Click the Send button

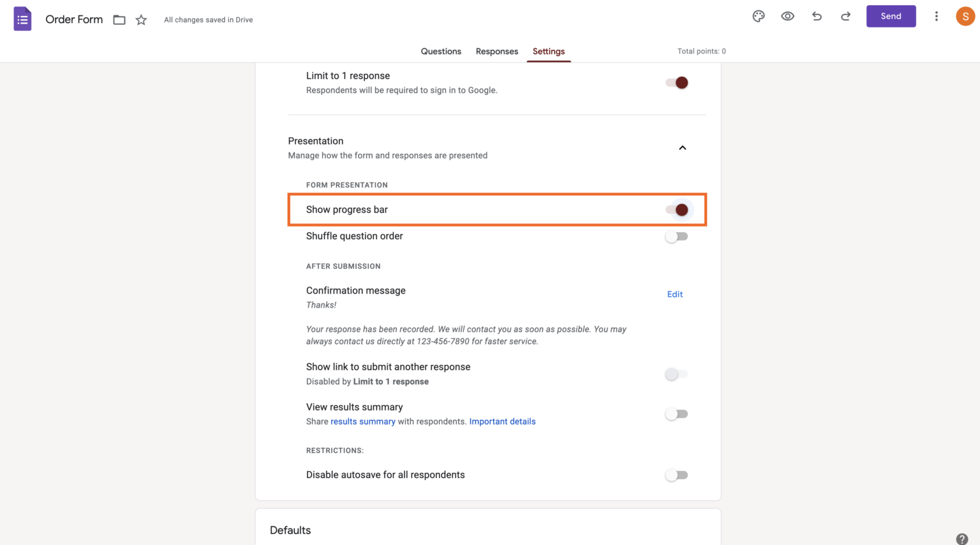pos(891,16)
